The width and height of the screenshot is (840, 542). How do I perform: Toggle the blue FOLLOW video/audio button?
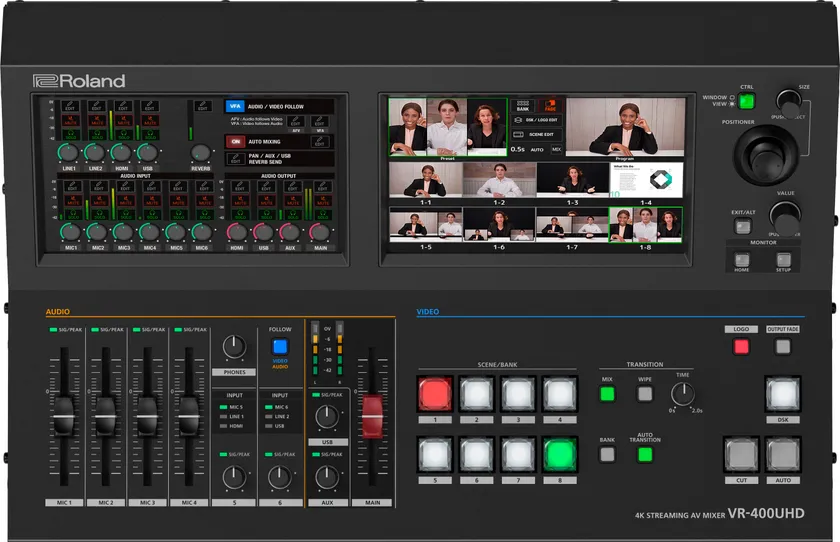tap(280, 346)
